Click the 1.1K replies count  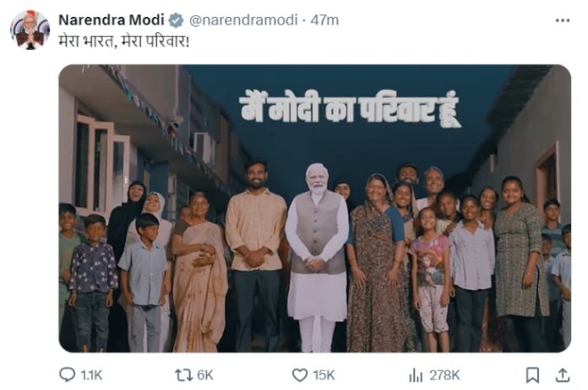[x=90, y=374]
